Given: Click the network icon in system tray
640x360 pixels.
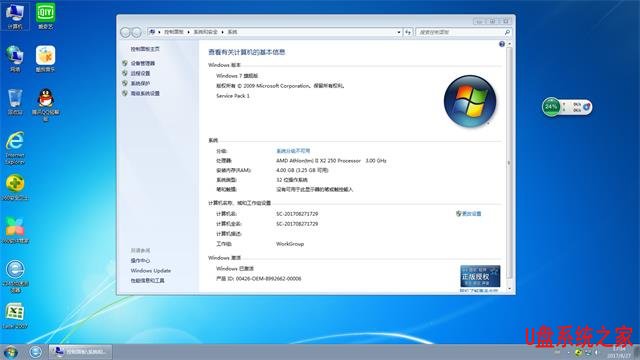Looking at the screenshot, I should click(x=588, y=352).
